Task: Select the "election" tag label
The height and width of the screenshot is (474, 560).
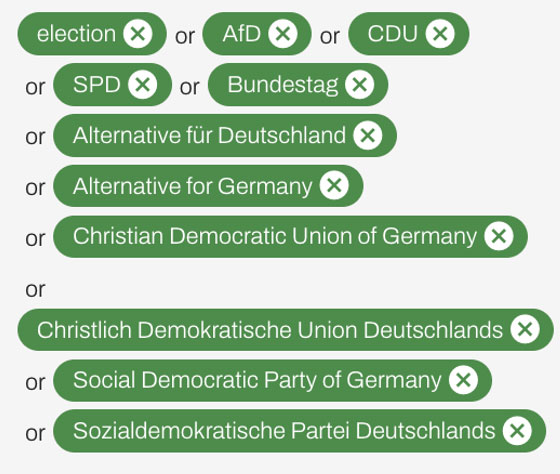Action: click(76, 34)
